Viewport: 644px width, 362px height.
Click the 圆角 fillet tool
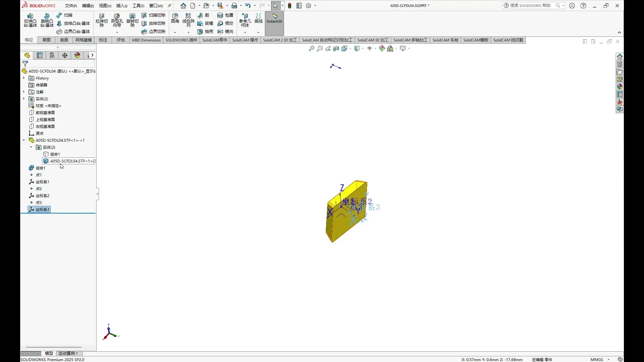(175, 18)
